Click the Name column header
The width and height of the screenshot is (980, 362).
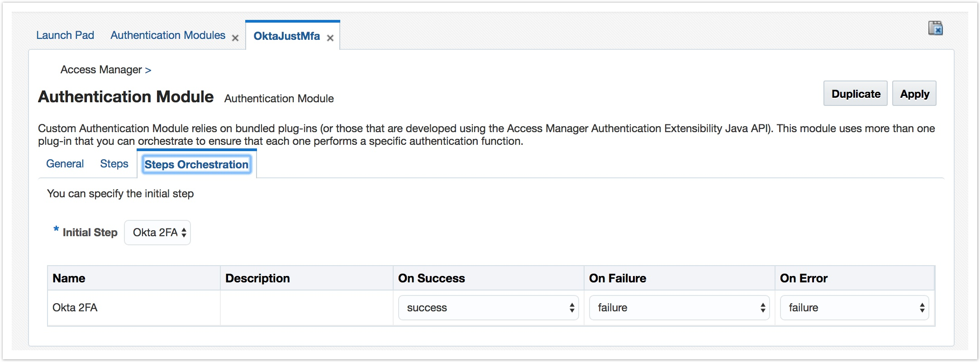point(69,278)
